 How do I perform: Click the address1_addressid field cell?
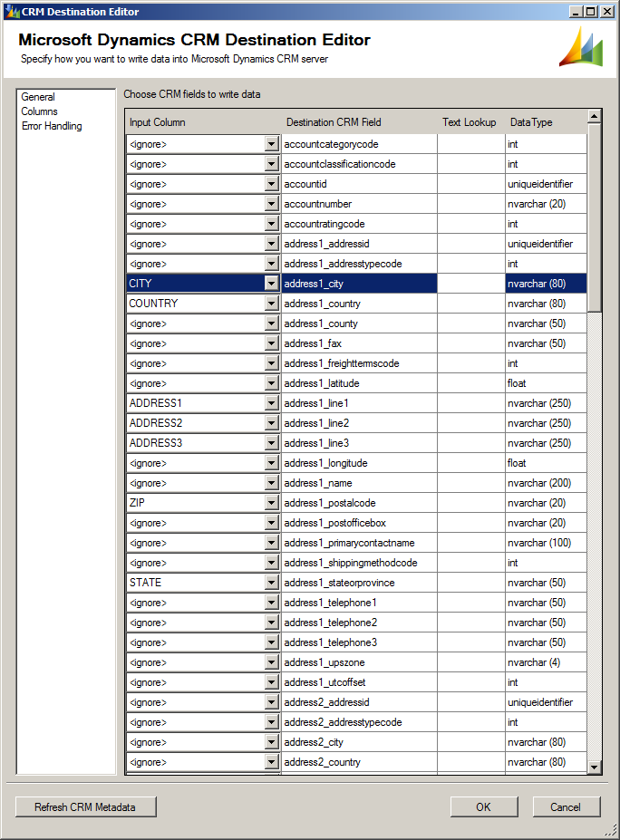tap(360, 244)
